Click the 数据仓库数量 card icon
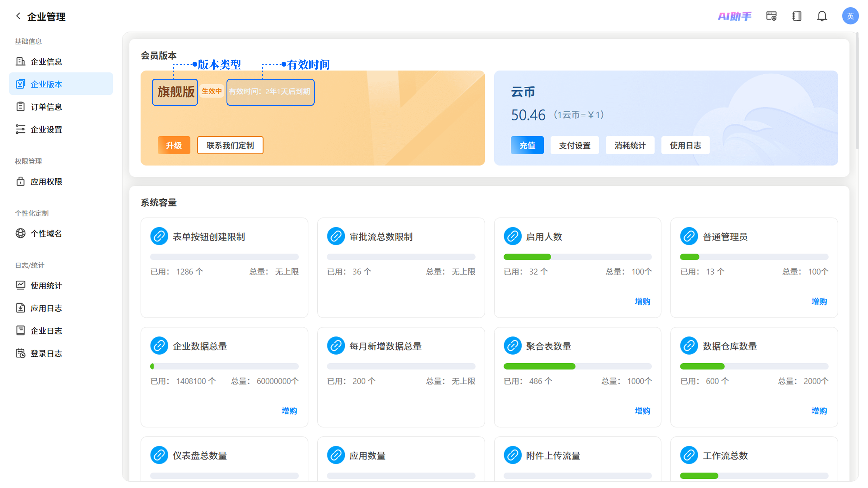 tap(689, 346)
